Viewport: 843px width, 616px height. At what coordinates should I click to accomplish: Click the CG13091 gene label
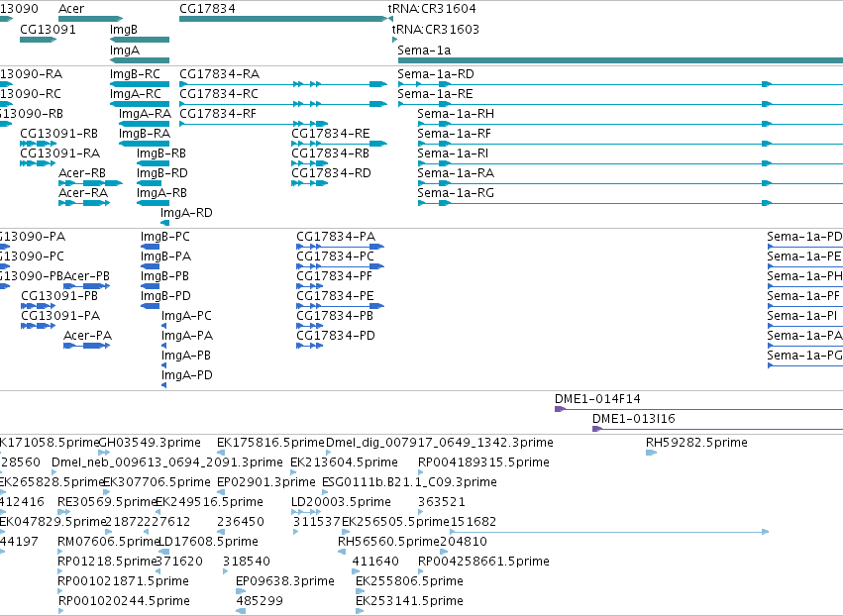(x=48, y=29)
